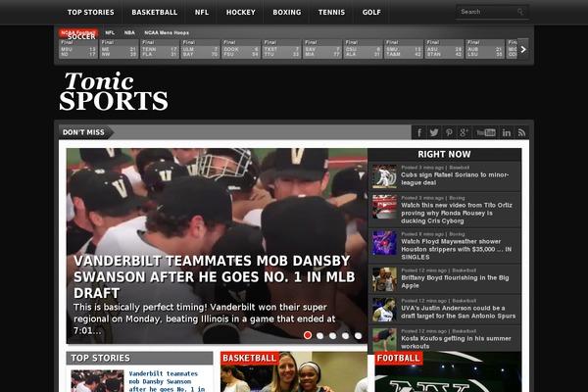Click the Justin Anderson story thumbnail
The height and width of the screenshot is (392, 588).
point(384,310)
